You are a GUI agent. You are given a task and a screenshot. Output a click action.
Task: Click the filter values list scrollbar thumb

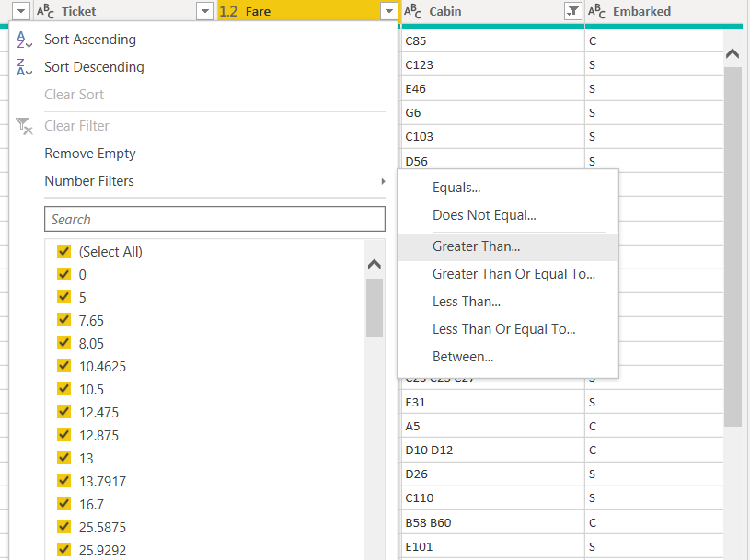(x=375, y=307)
